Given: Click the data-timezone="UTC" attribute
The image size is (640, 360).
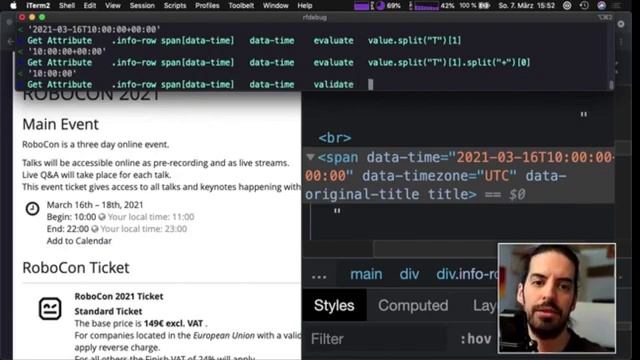Looking at the screenshot, I should pyautogui.click(x=439, y=176).
